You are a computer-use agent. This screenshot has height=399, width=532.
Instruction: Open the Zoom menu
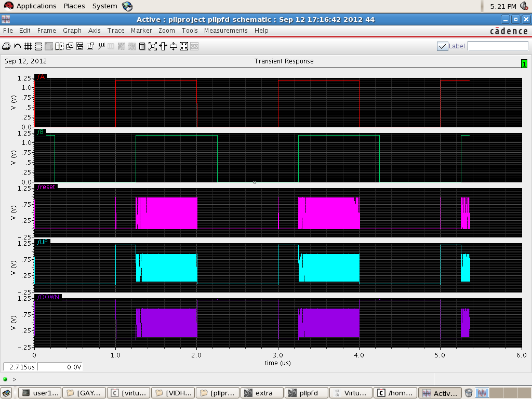tap(167, 31)
